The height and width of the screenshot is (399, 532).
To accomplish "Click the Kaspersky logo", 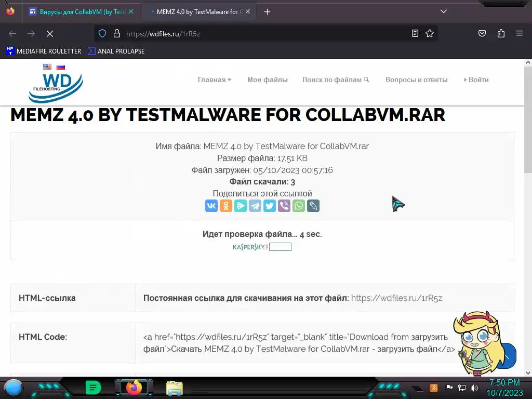I will (x=250, y=247).
